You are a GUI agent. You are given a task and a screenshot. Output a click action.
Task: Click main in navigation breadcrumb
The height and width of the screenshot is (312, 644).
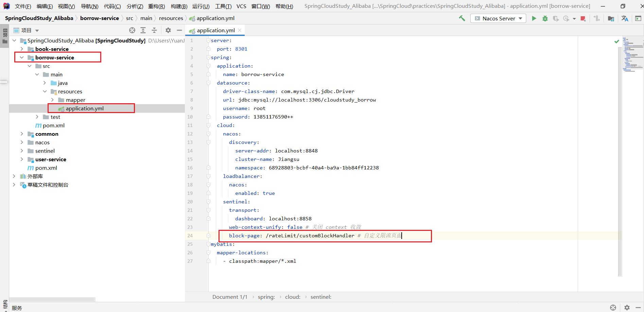click(146, 18)
